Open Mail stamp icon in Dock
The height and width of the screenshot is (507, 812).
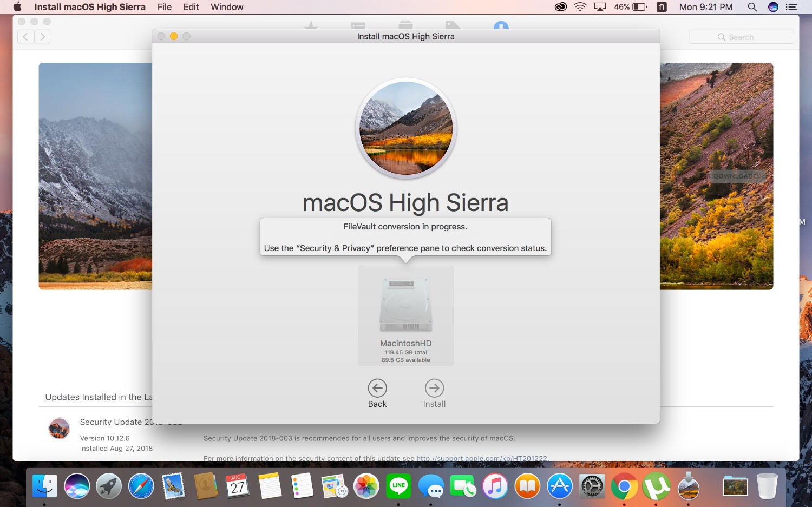(173, 486)
